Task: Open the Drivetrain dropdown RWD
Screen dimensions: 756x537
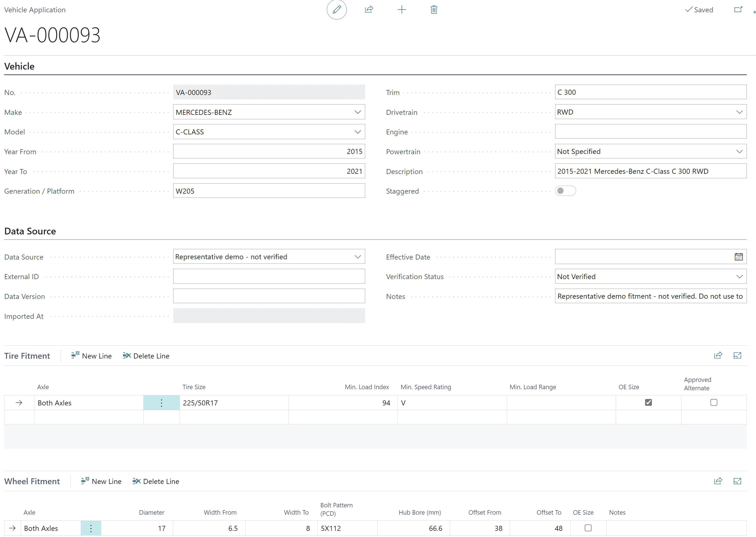Action: point(740,112)
